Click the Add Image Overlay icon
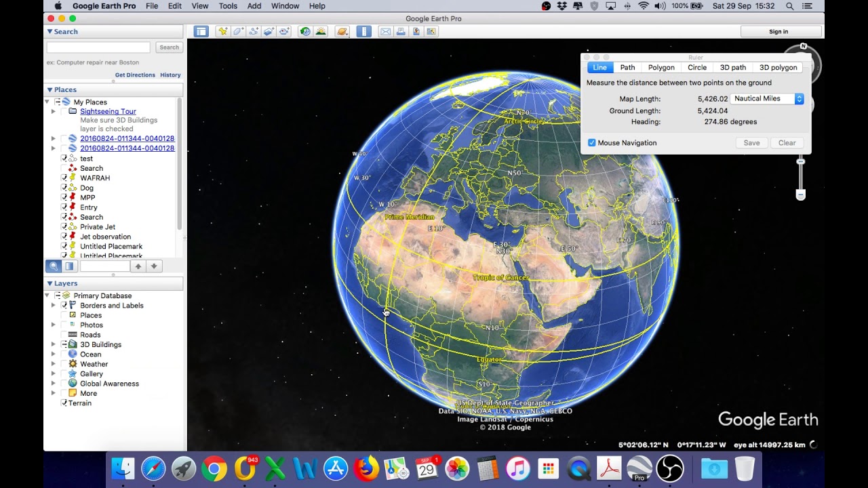The width and height of the screenshot is (868, 488). (269, 31)
